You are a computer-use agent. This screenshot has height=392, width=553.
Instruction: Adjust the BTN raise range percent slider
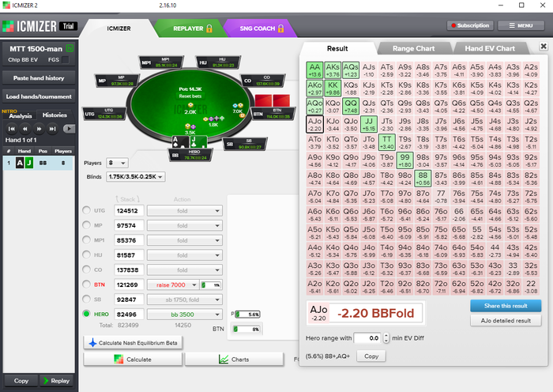pos(211,285)
